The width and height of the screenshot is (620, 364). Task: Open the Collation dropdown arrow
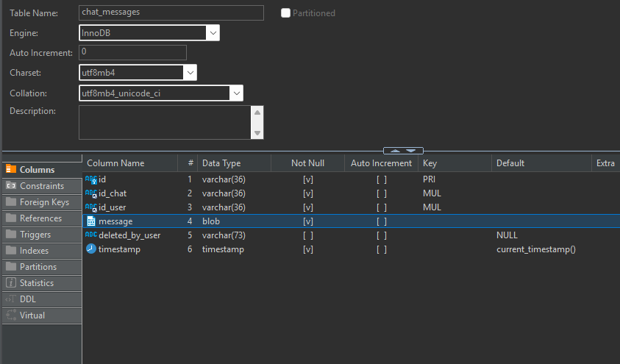pyautogui.click(x=237, y=93)
